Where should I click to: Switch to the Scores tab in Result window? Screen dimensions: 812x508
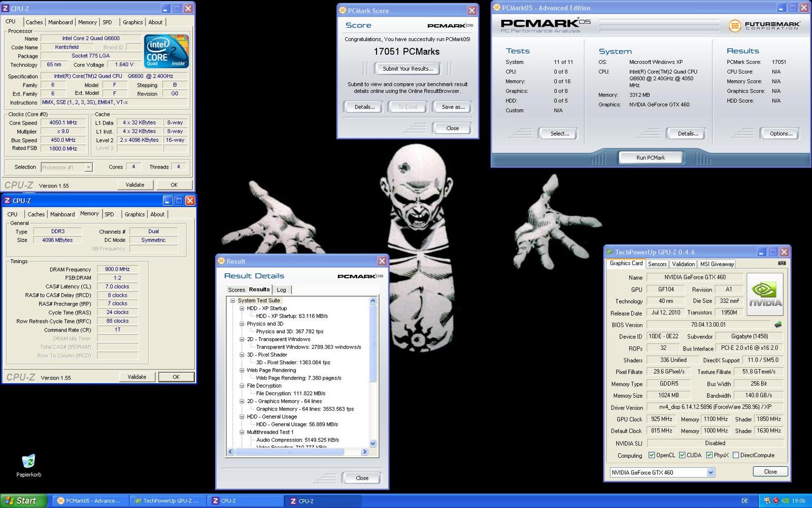pyautogui.click(x=236, y=290)
